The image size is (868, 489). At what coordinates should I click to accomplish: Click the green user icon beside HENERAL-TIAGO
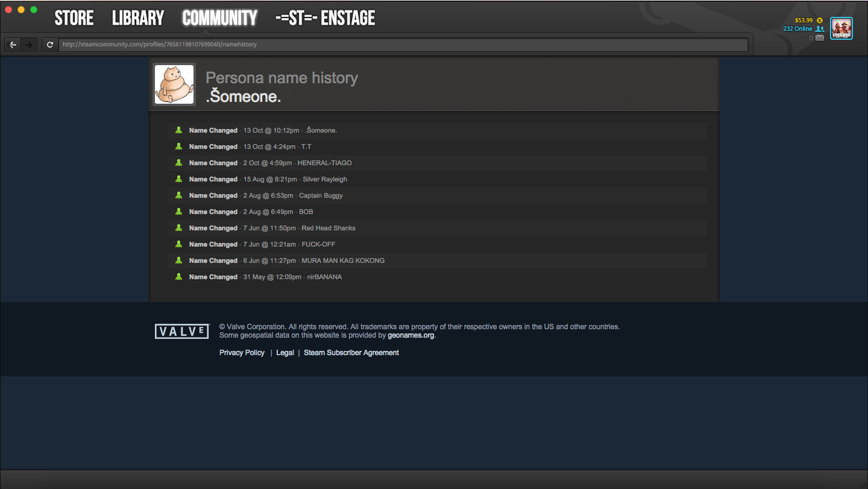pos(178,163)
